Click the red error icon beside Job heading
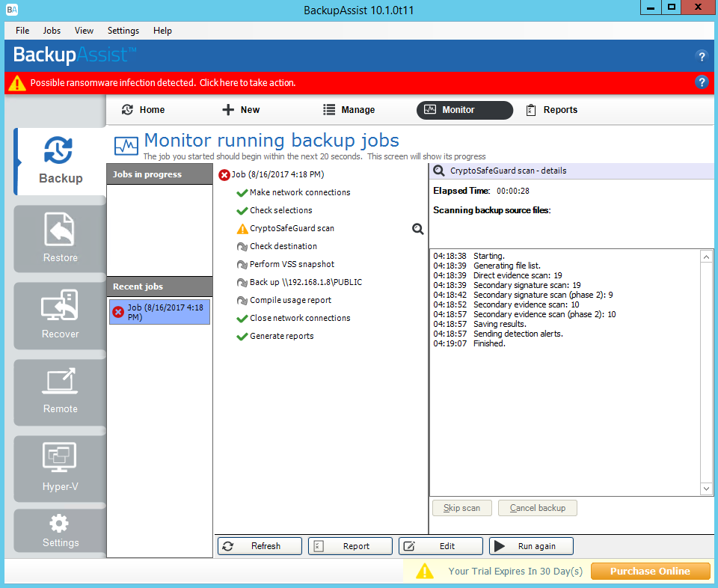Screen dimensions: 718x588 point(224,175)
